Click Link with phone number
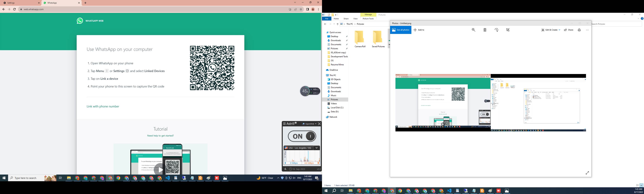Screen dimensions: 644x194 coord(103,106)
